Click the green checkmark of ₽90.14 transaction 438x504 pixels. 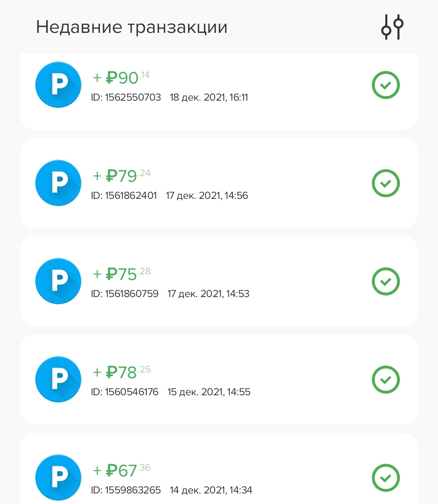click(x=386, y=85)
